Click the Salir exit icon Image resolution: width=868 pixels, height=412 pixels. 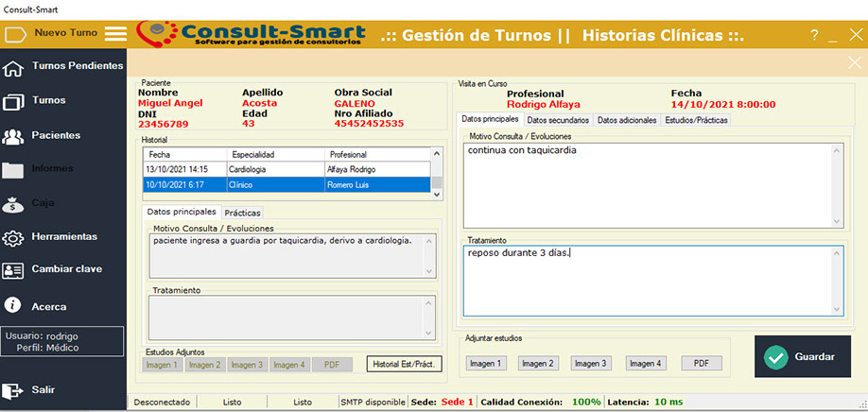(x=13, y=390)
